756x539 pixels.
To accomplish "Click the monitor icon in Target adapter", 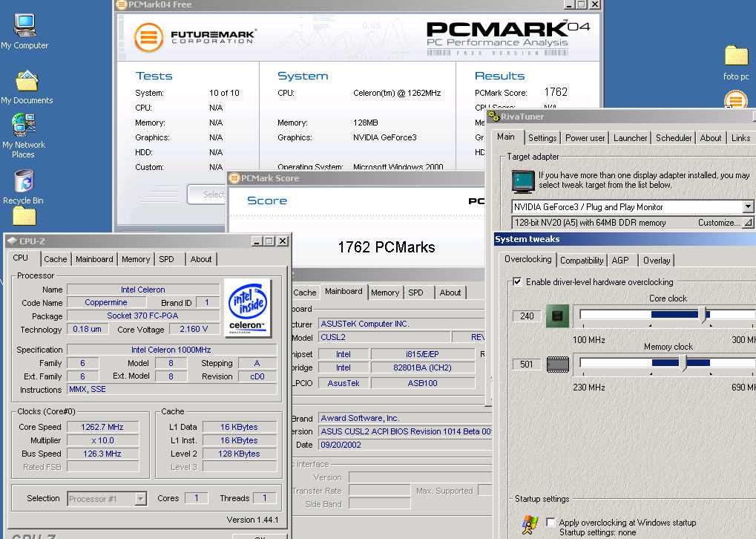I will coord(523,181).
